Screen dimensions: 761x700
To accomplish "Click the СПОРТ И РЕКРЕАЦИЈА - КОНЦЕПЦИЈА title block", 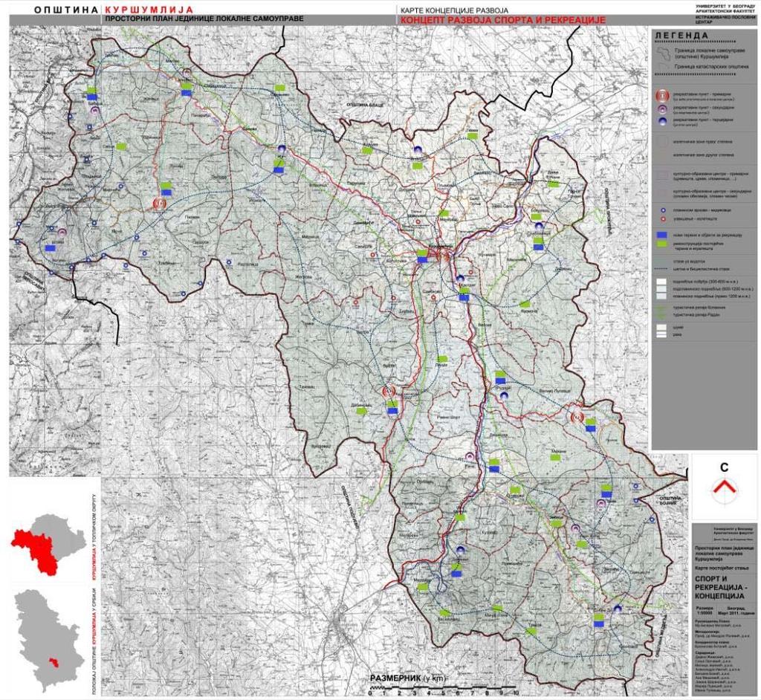I will point(719,587).
